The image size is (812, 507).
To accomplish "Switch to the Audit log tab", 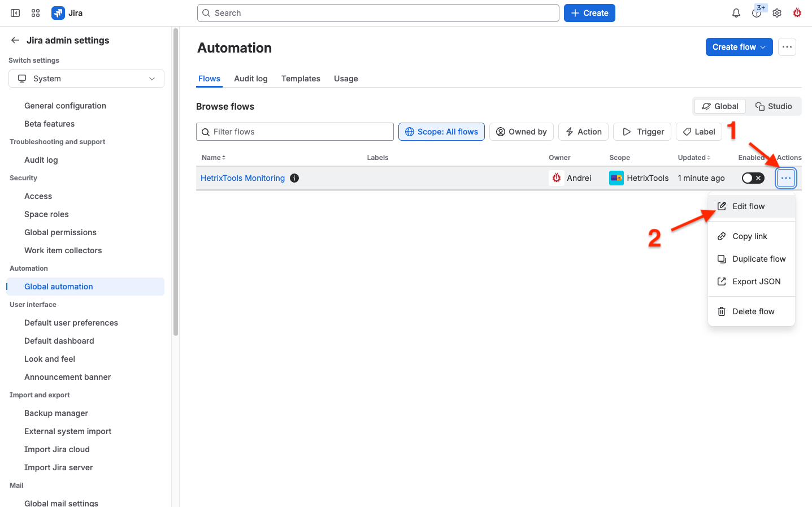I will coord(251,79).
